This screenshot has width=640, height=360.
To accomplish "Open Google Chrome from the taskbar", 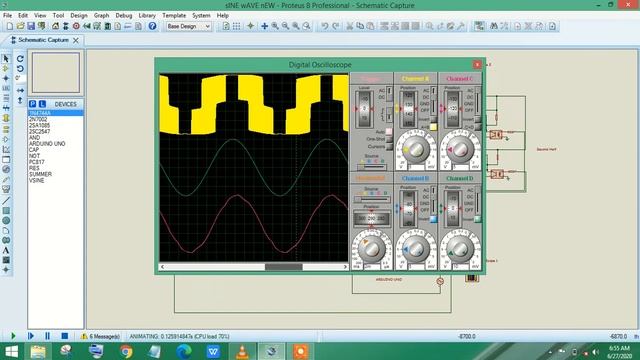I will click(x=126, y=351).
